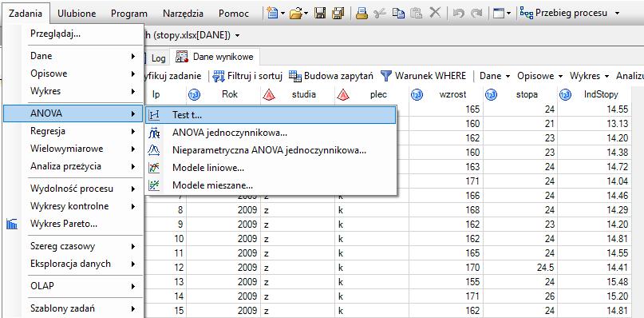Select Modele liniowe... option

click(x=271, y=168)
